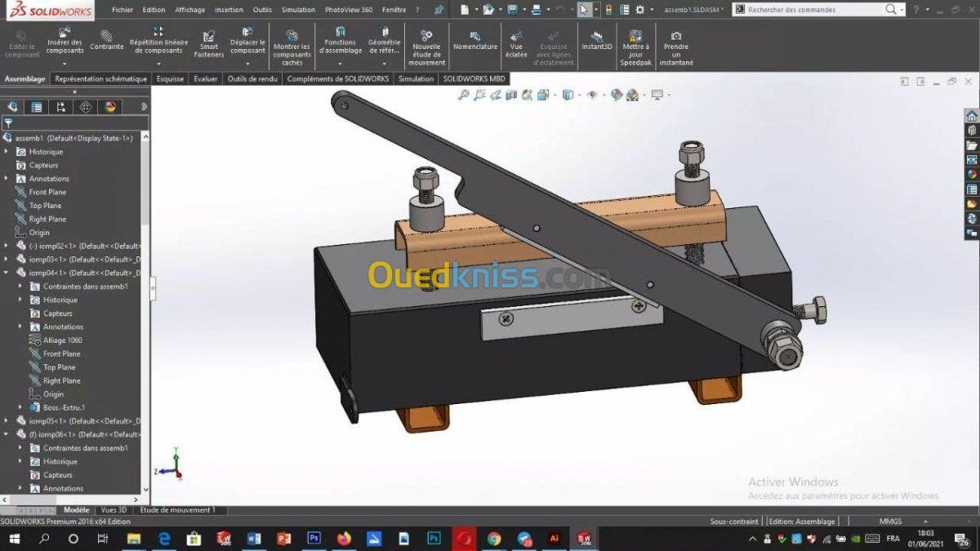The width and height of the screenshot is (980, 551).
Task: Open the Options gear icon
Action: (639, 10)
